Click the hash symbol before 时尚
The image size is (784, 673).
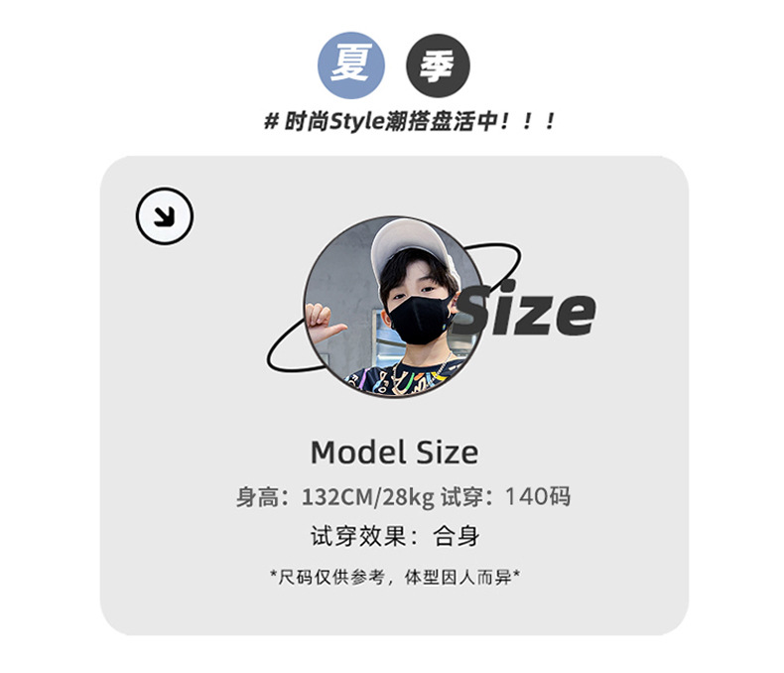click(271, 121)
